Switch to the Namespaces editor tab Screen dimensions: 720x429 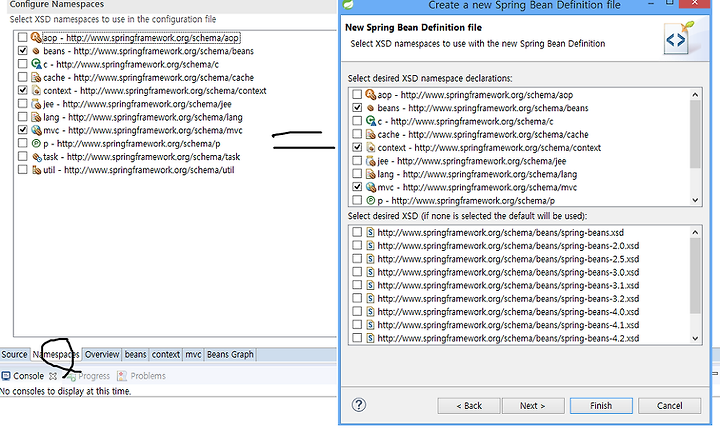[x=56, y=355]
